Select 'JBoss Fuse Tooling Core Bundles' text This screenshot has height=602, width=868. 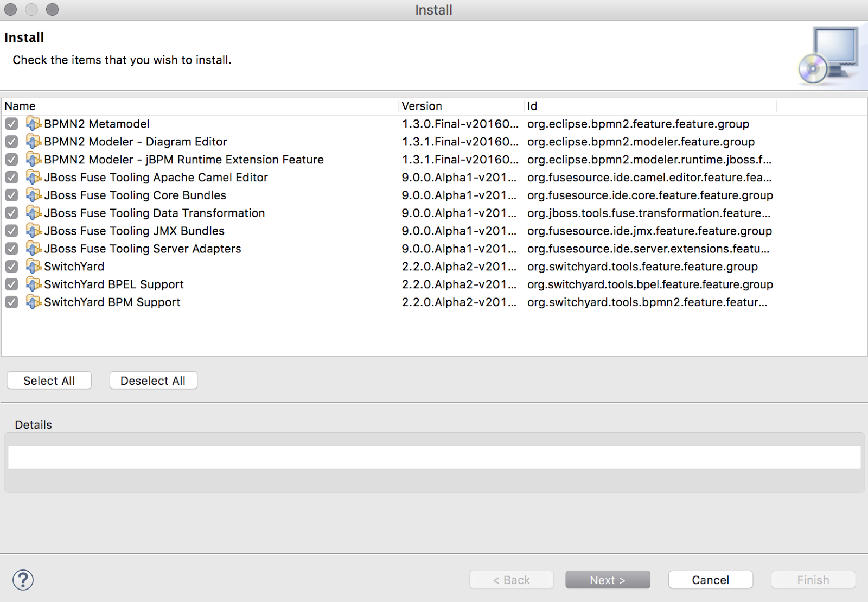(135, 195)
